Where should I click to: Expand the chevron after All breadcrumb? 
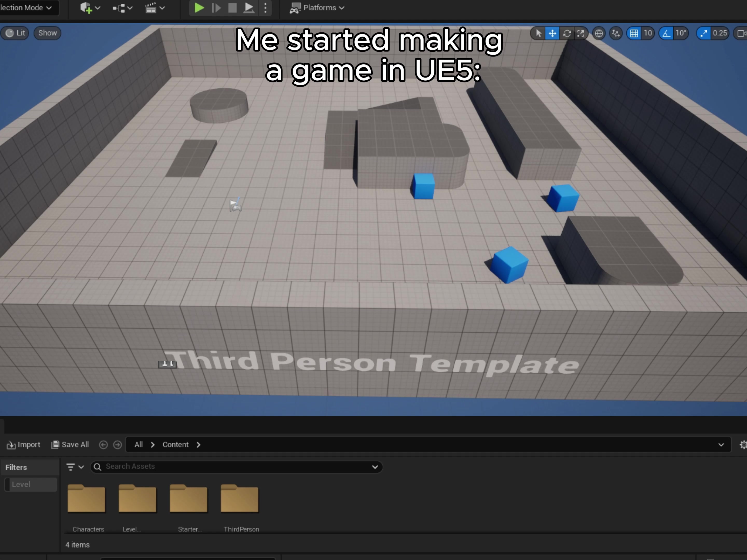click(153, 445)
